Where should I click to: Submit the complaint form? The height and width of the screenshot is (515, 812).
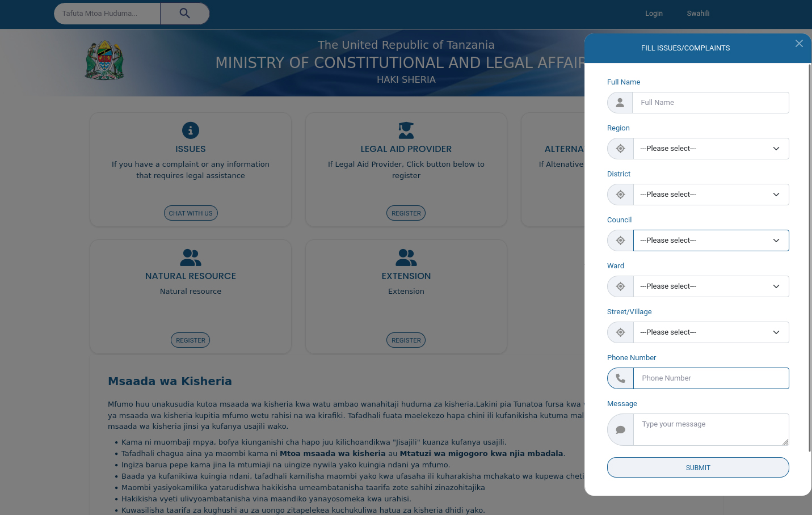[698, 468]
